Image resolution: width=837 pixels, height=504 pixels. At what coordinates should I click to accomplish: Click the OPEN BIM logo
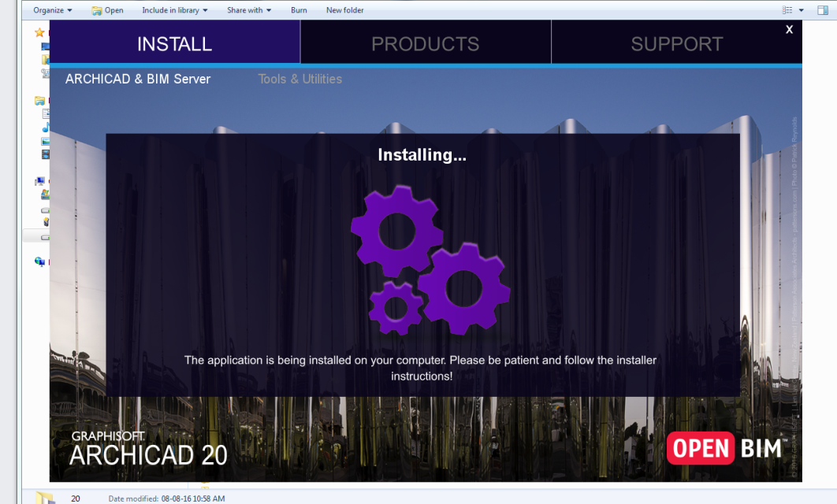pyautogui.click(x=727, y=448)
